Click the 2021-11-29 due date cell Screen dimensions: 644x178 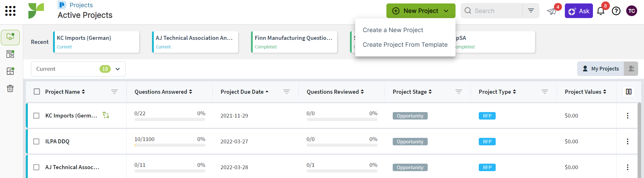(x=234, y=116)
